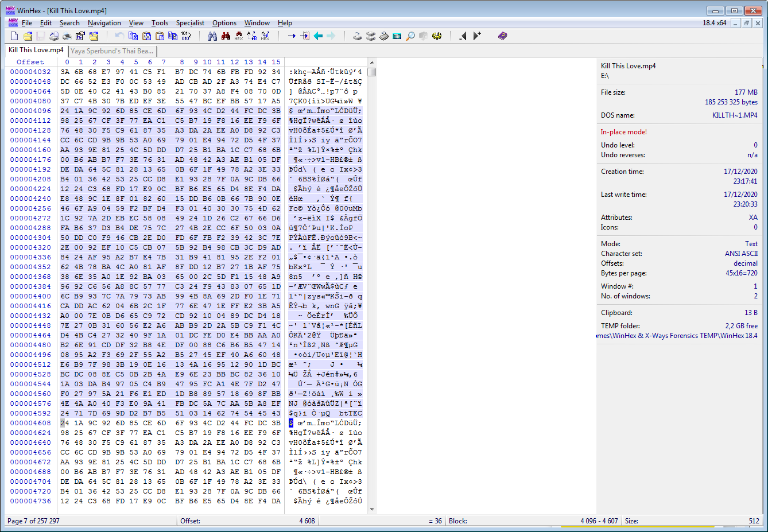This screenshot has width=768, height=532.
Task: Click the Page 7 of 257 297 status field
Action: [33, 521]
